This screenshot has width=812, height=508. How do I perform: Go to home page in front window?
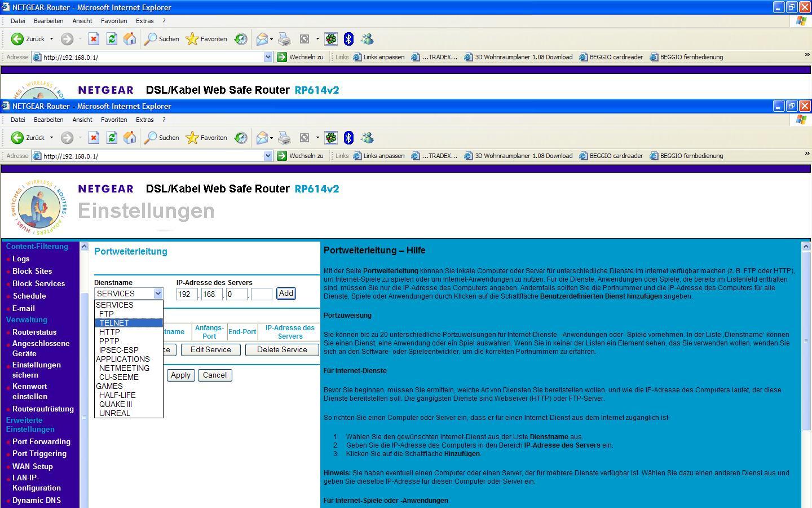pos(130,138)
